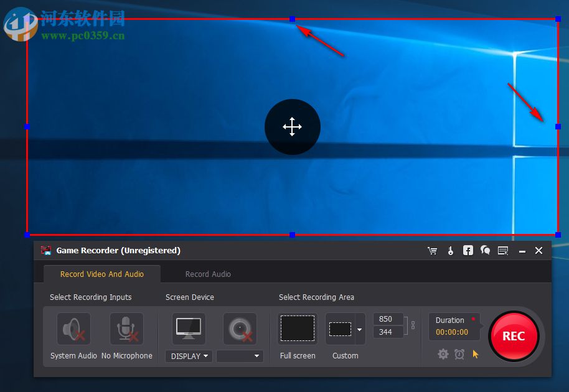
Task: Open feedback chat bubble icon
Action: tap(485, 251)
